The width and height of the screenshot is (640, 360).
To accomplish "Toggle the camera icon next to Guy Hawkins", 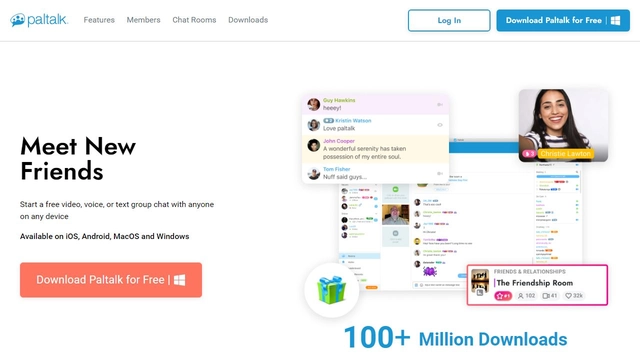I will pyautogui.click(x=440, y=105).
